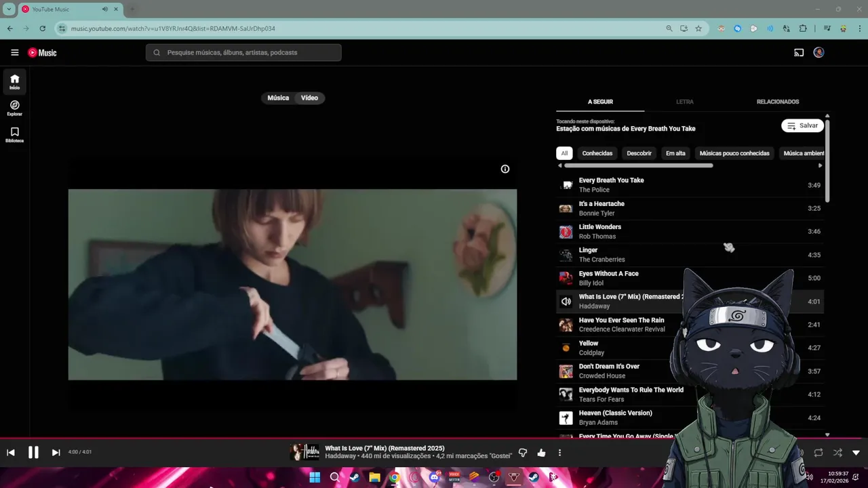Open Chrome extensions puzzle icon
Screen dimensions: 868x488
click(803, 28)
